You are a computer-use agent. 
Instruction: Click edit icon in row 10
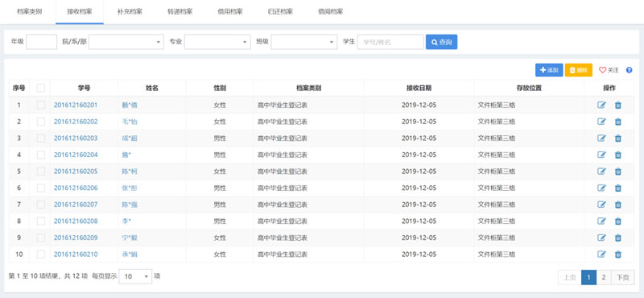coord(601,255)
